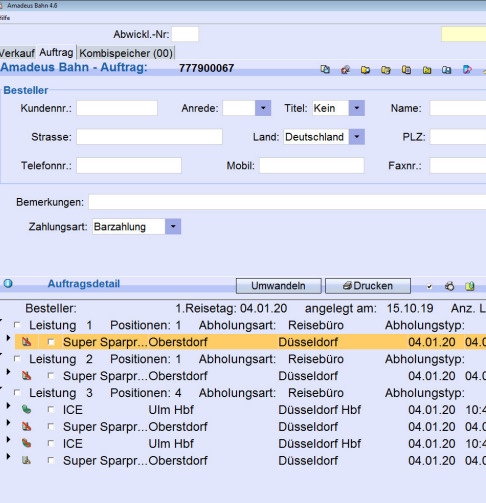Open the Anrede dropdown

(263, 108)
